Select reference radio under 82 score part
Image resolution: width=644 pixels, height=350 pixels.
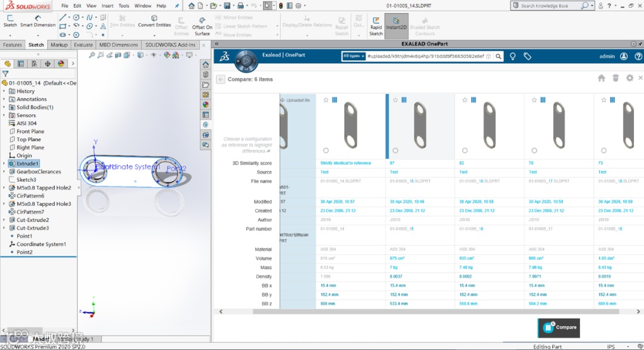point(465,150)
